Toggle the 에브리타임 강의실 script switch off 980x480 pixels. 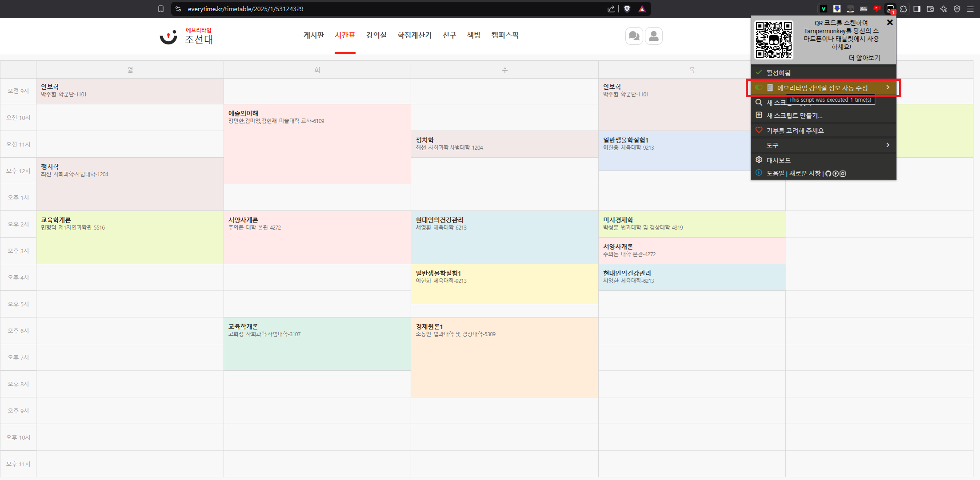pyautogui.click(x=759, y=87)
